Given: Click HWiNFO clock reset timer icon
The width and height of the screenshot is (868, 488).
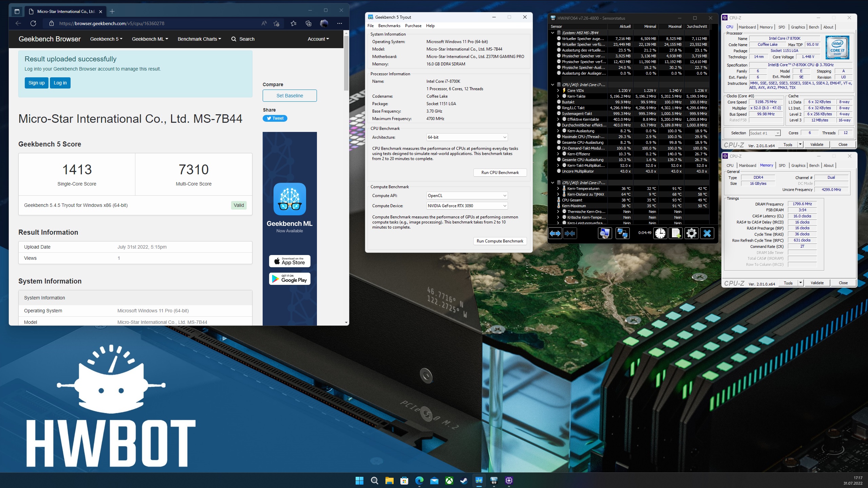Looking at the screenshot, I should [x=660, y=233].
